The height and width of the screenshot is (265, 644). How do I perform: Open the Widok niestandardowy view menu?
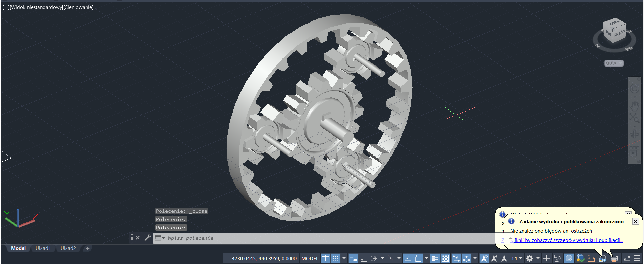[36, 7]
